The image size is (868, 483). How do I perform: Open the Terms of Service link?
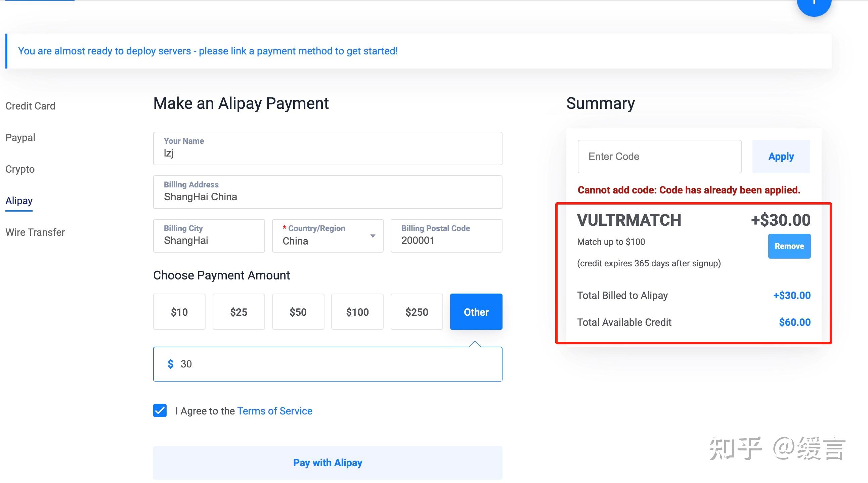(x=275, y=411)
